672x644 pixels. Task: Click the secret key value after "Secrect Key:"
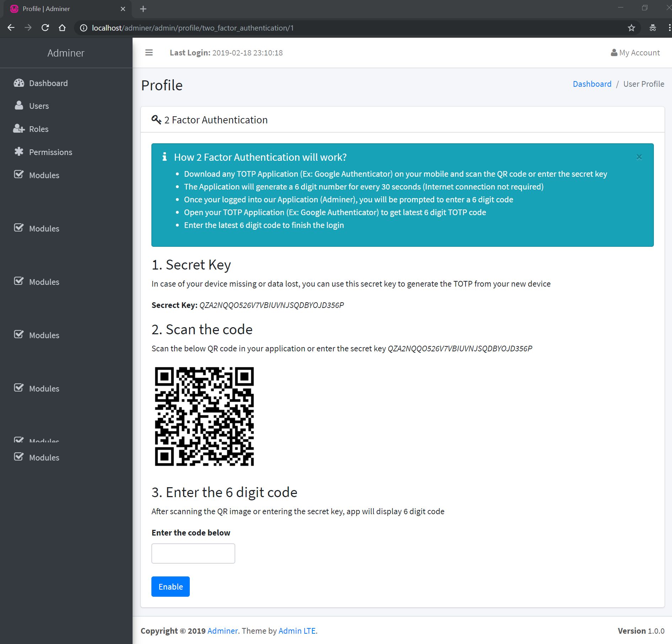point(272,305)
